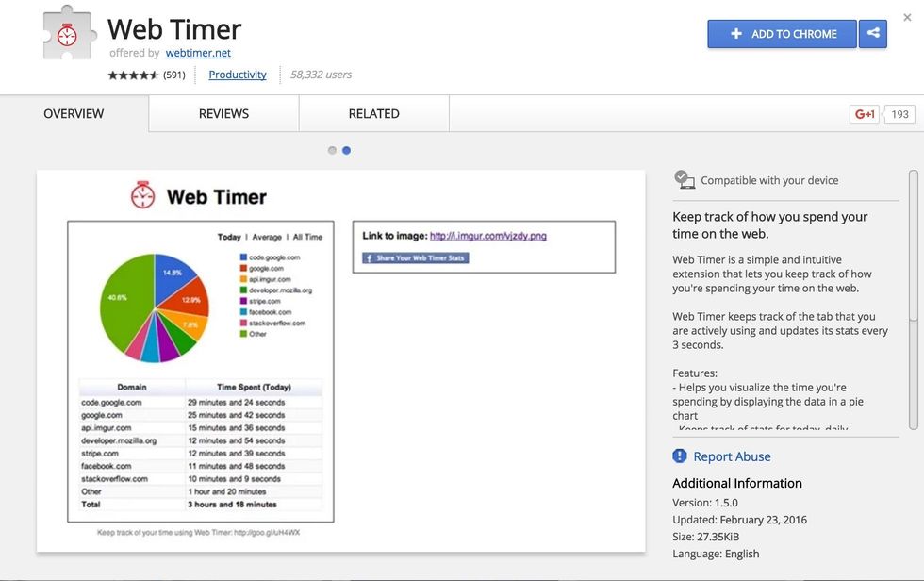Select the second screenshot carousel dot
The height and width of the screenshot is (581, 924).
click(x=346, y=150)
